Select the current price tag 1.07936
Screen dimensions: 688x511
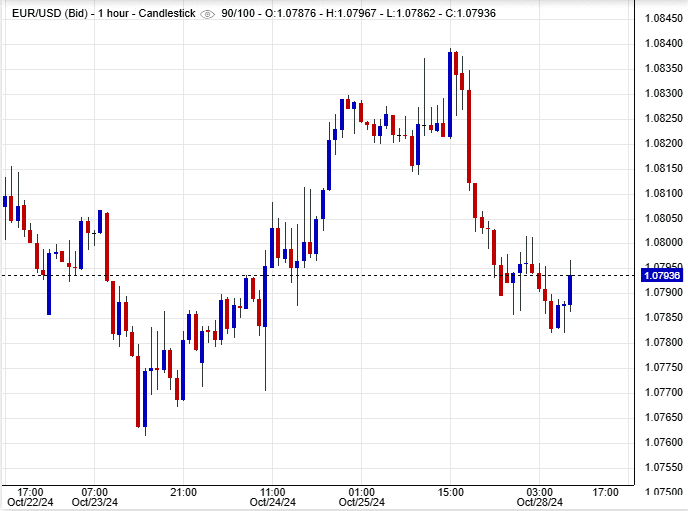pyautogui.click(x=659, y=275)
